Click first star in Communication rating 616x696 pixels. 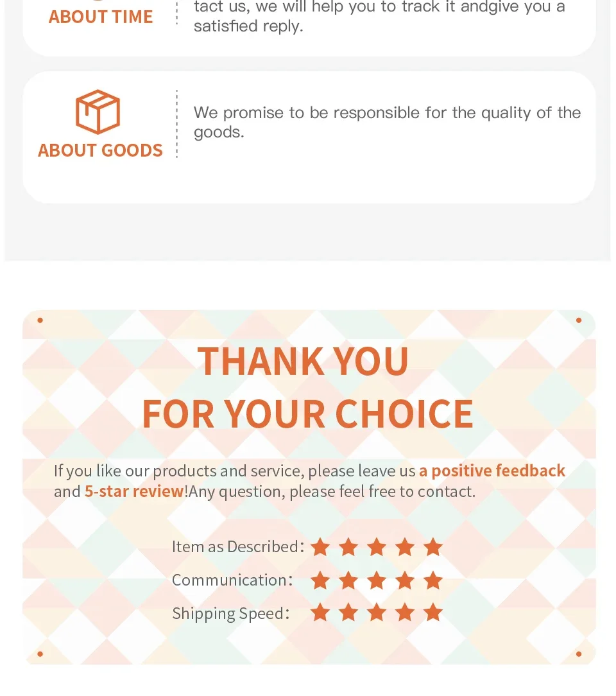tap(320, 580)
